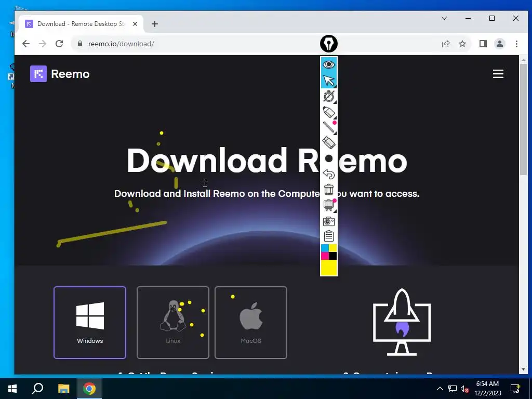Pick the cyan color swatch

coord(325,248)
